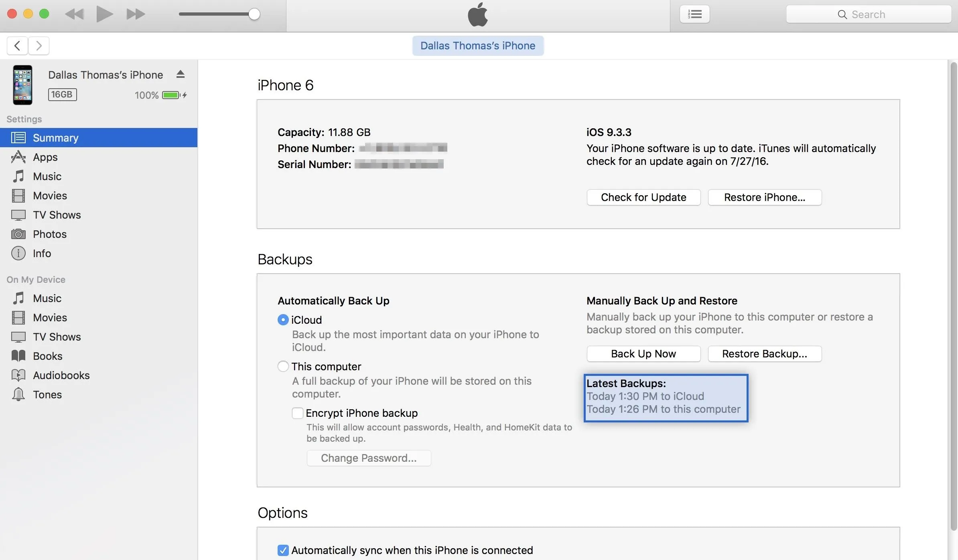
Task: Eject Dallas Thomas's iPhone
Action: pyautogui.click(x=181, y=74)
